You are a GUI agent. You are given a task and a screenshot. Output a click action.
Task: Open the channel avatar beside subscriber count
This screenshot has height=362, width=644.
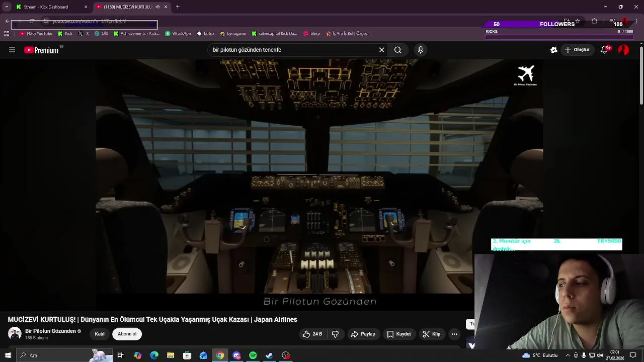pyautogui.click(x=15, y=334)
